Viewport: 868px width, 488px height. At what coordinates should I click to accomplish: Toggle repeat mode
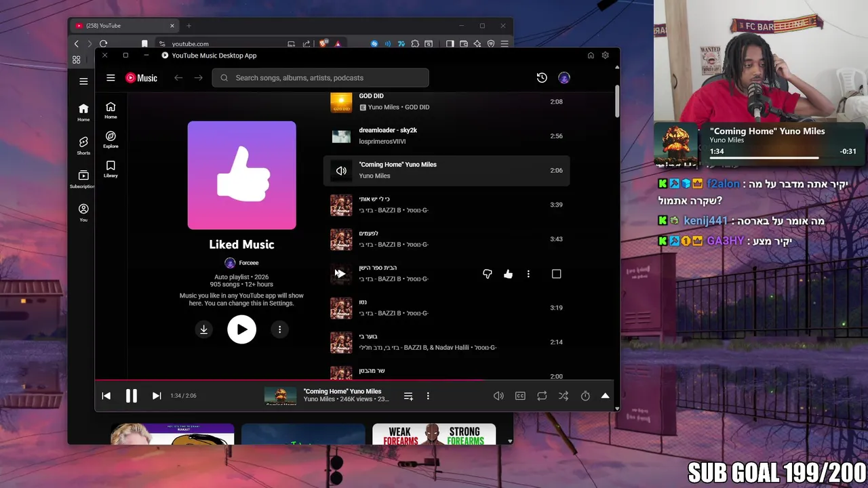542,396
